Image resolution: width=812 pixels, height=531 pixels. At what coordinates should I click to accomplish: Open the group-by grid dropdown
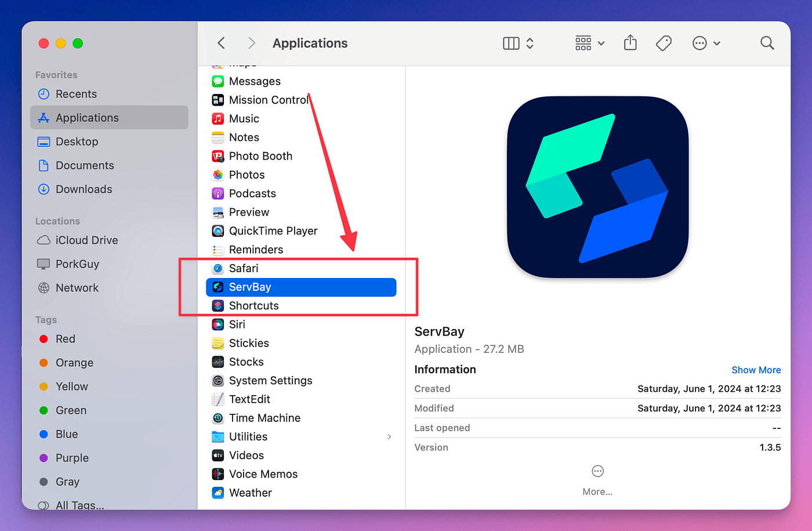tap(590, 44)
